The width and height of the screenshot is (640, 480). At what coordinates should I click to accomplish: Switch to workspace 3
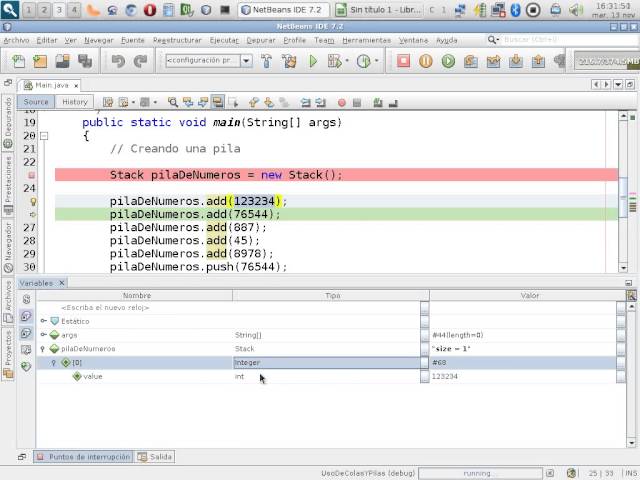click(x=59, y=10)
